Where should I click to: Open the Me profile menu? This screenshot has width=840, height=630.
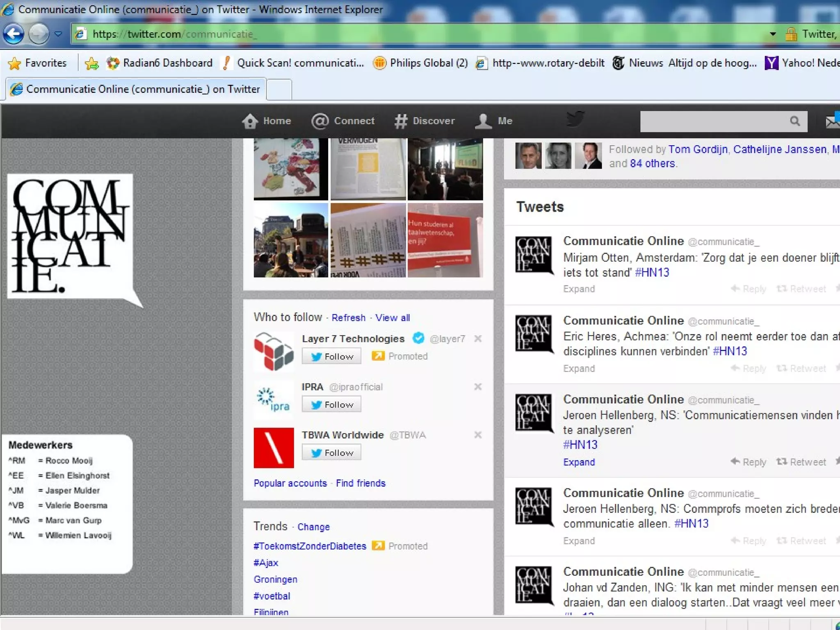(493, 121)
